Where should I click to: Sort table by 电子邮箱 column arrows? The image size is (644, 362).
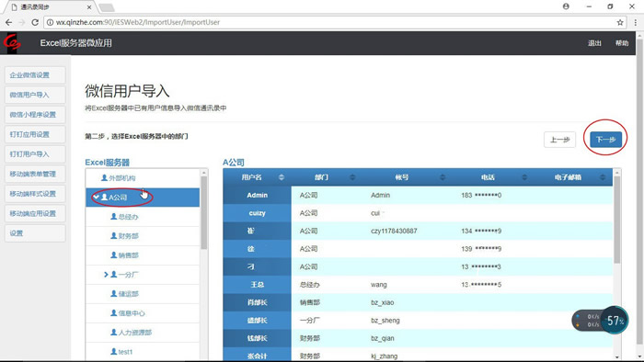pos(603,177)
